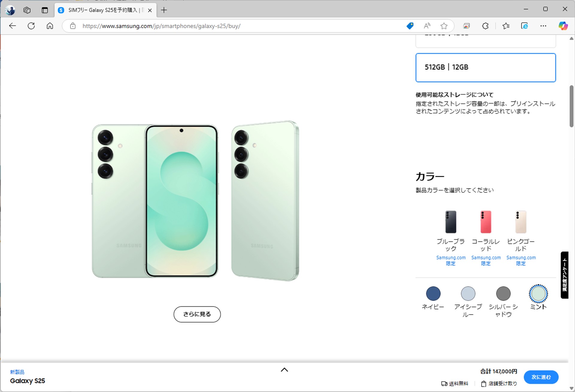Viewport: 575px width, 392px height.
Task: Click the さらに見る button
Action: coord(197,314)
